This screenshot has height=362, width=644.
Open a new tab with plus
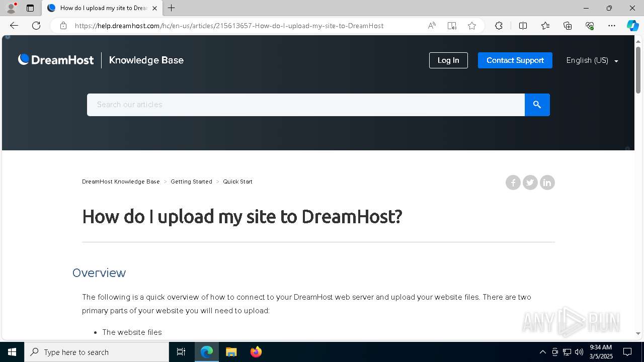pyautogui.click(x=172, y=8)
